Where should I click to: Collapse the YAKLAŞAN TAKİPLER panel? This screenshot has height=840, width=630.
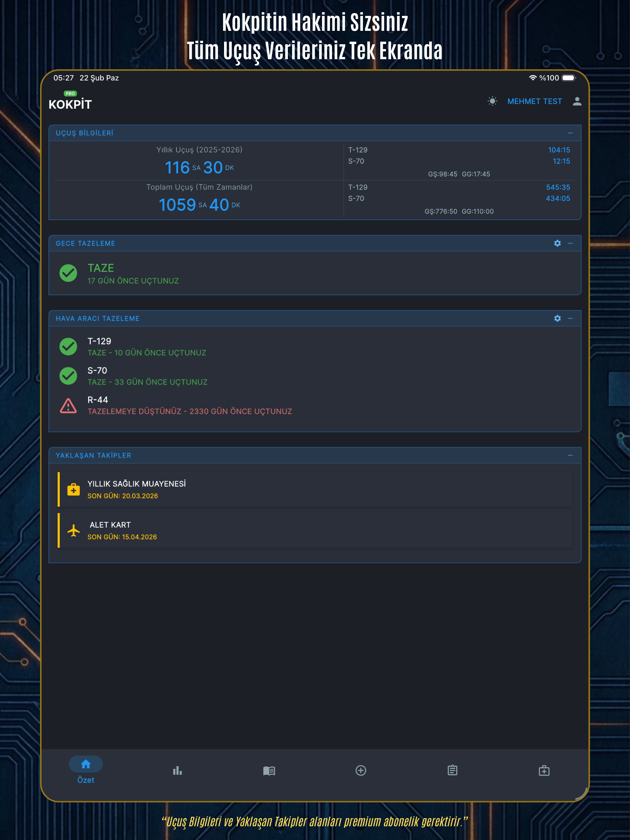tap(570, 455)
